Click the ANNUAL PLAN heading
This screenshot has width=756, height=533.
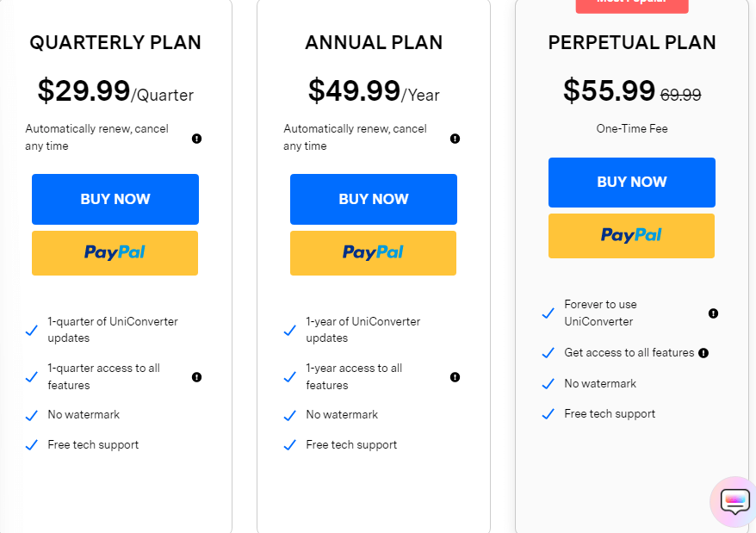[374, 42]
